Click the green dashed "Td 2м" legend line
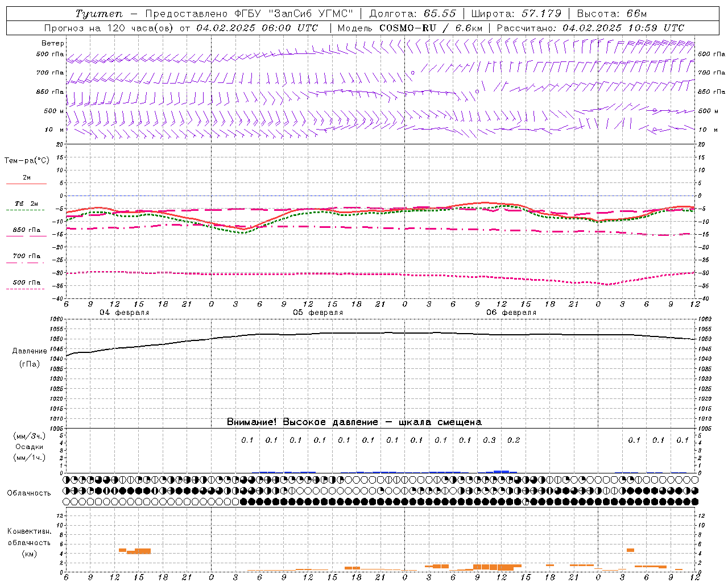 tap(26, 210)
